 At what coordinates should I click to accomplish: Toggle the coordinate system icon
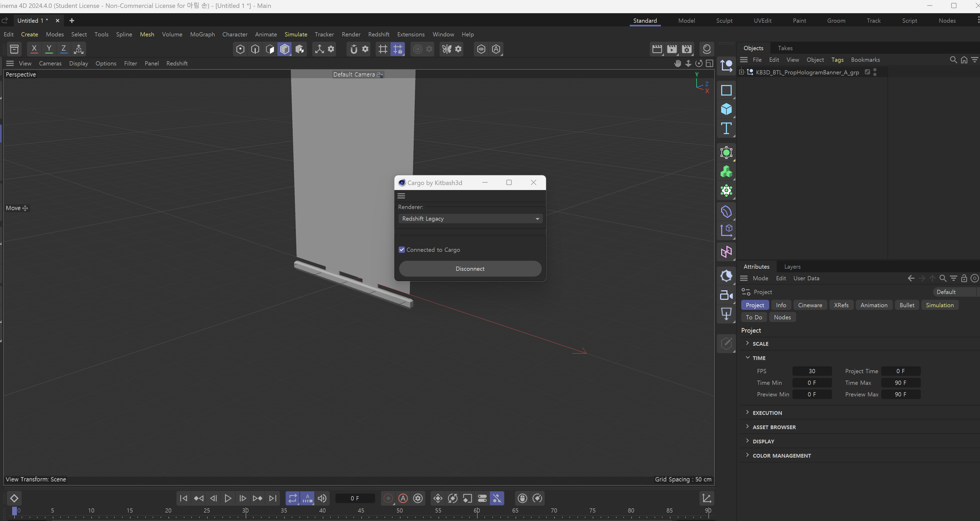tap(79, 49)
